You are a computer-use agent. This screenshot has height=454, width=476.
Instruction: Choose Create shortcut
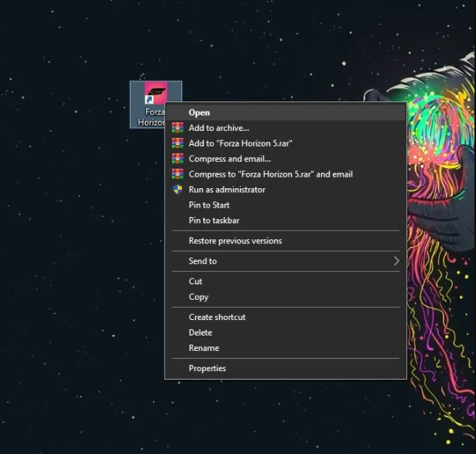[286, 317]
